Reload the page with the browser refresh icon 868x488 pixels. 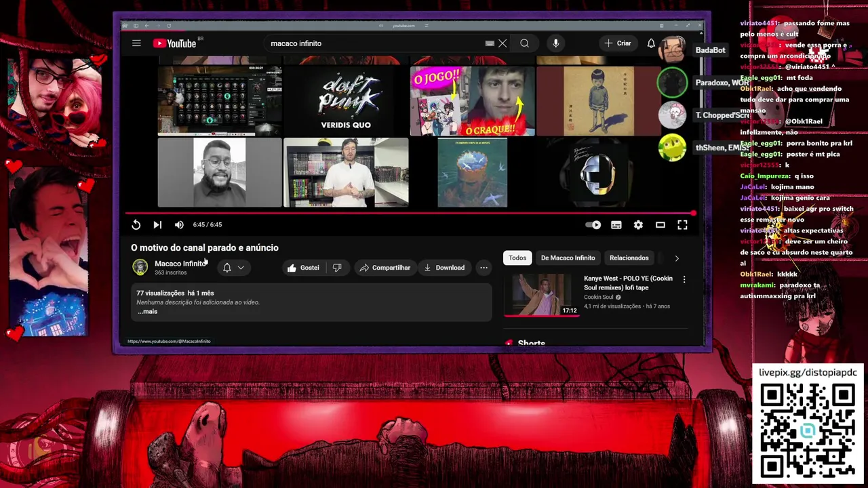[169, 26]
